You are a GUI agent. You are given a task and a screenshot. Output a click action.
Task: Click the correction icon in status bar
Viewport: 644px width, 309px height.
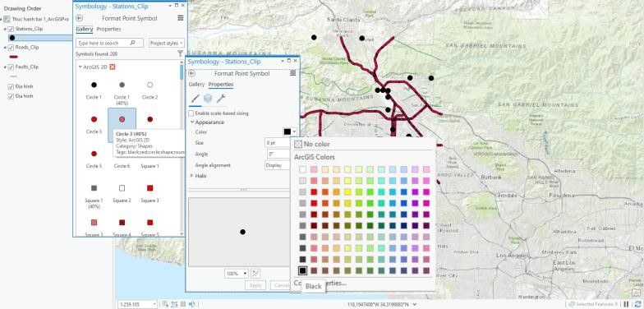pos(192,304)
